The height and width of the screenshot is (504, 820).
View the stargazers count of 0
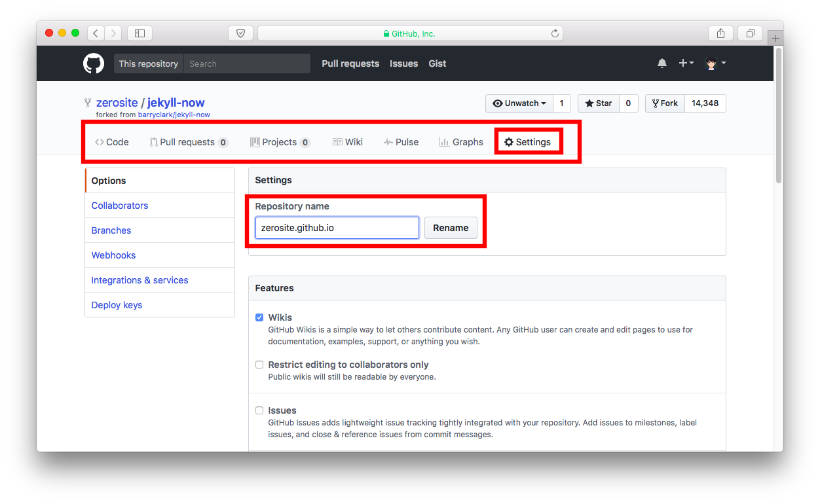tap(629, 103)
